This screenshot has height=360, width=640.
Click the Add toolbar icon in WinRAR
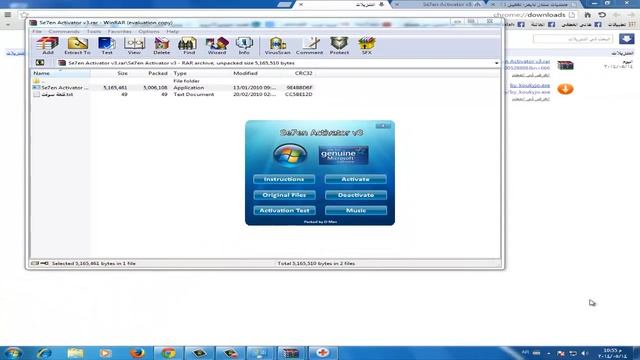tap(48, 45)
